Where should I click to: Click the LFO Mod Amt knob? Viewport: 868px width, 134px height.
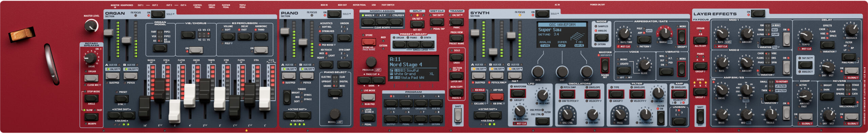click(x=543, y=95)
